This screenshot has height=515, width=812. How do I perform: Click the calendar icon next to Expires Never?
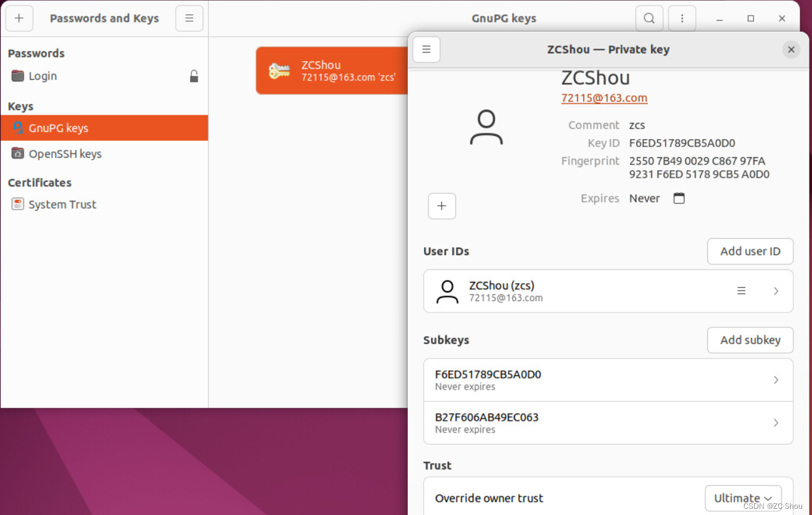point(679,198)
